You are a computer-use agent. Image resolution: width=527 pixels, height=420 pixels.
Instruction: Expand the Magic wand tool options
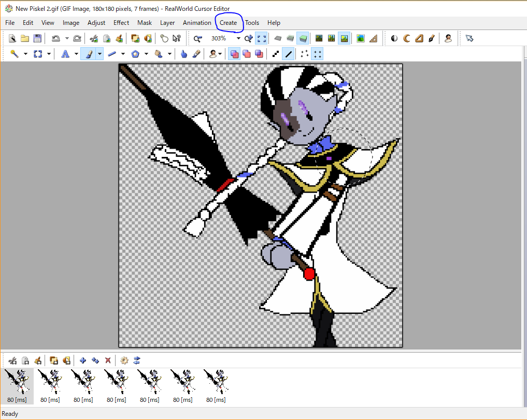(25, 54)
